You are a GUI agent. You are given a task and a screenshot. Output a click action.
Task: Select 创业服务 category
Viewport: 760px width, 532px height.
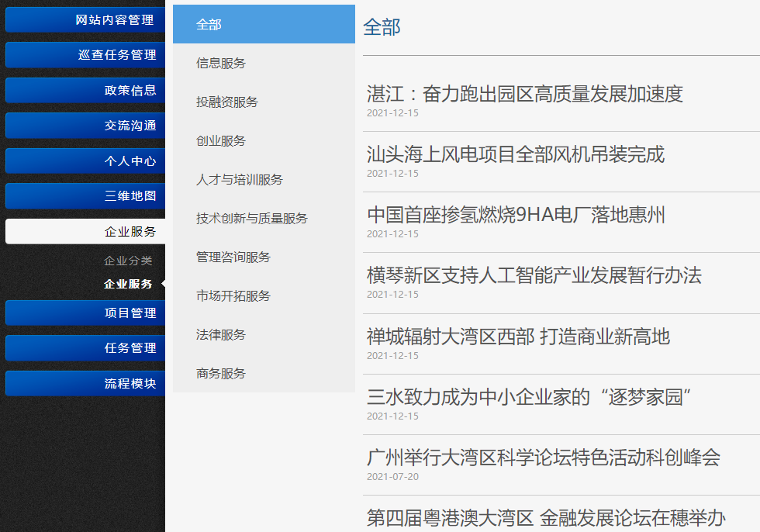tap(264, 140)
